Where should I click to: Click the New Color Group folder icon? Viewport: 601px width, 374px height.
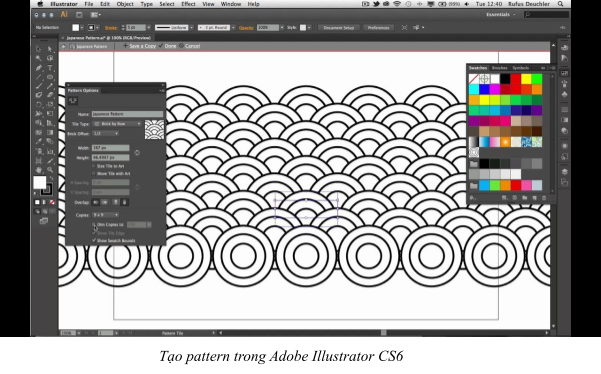(524, 198)
